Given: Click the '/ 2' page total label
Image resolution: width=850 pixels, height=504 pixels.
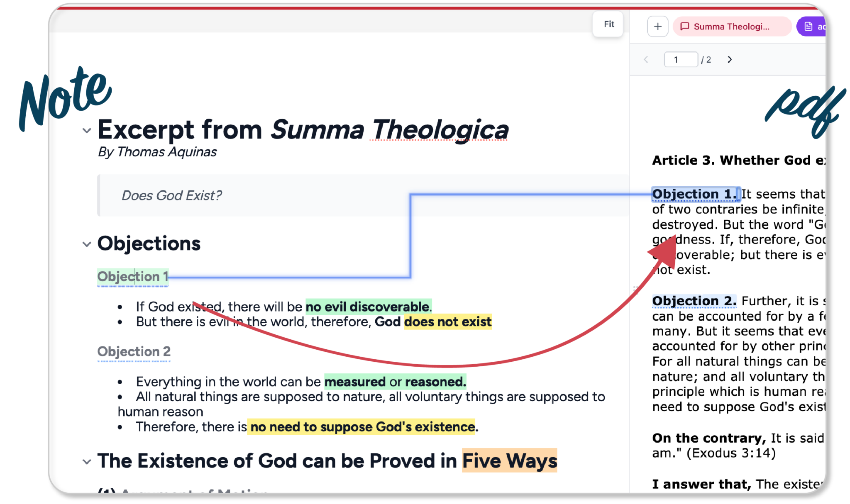Looking at the screenshot, I should 706,60.
